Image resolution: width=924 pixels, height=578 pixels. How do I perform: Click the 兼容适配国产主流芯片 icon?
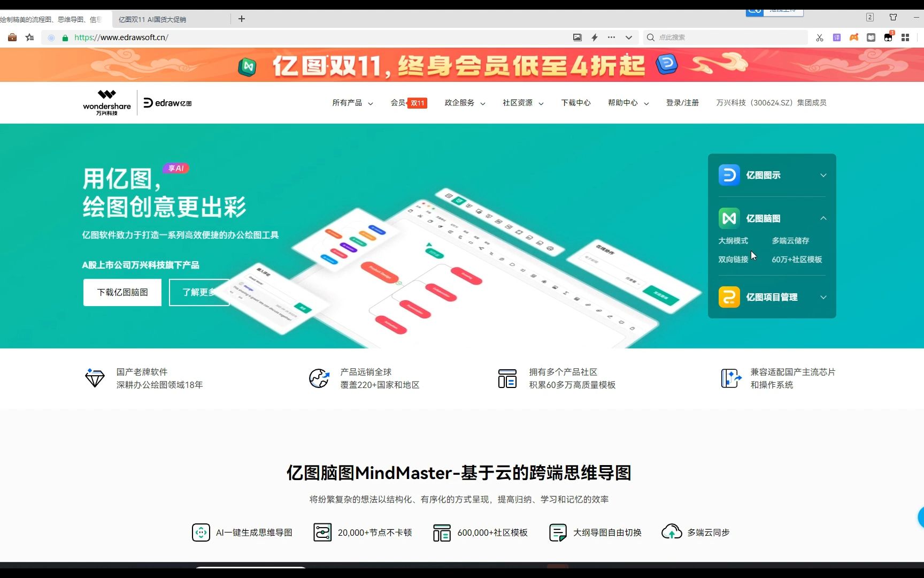[731, 378]
